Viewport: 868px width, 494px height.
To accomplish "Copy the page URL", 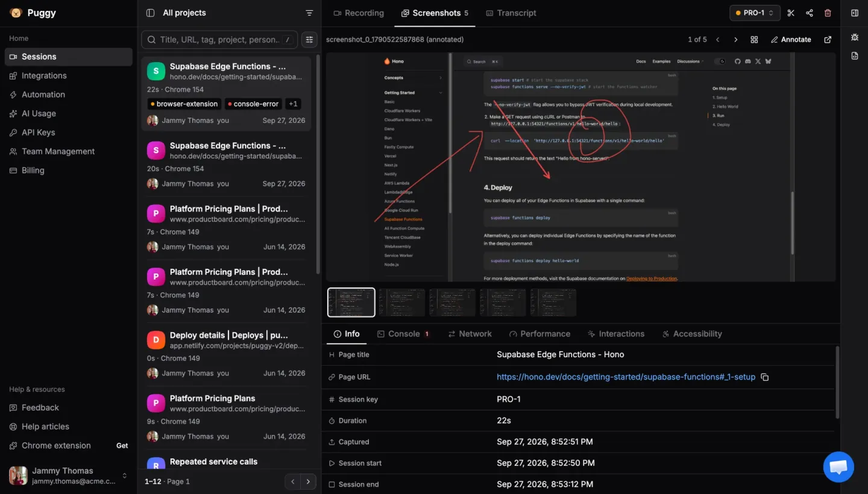I will [x=765, y=377].
